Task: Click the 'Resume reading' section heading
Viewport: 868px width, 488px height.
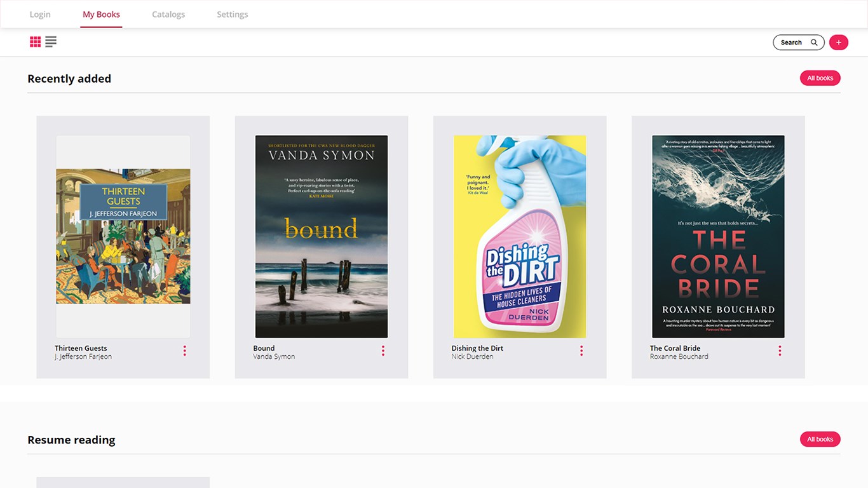Action: [71, 440]
